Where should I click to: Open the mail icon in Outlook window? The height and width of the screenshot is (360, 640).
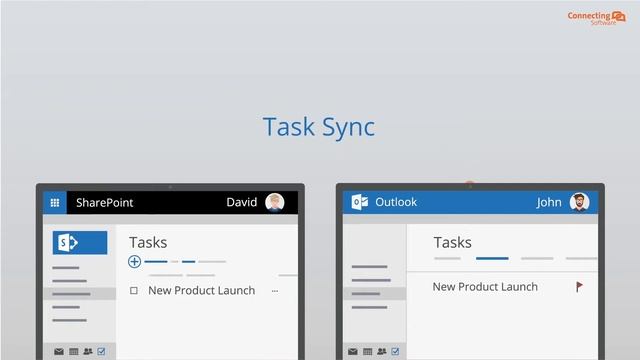(x=353, y=351)
